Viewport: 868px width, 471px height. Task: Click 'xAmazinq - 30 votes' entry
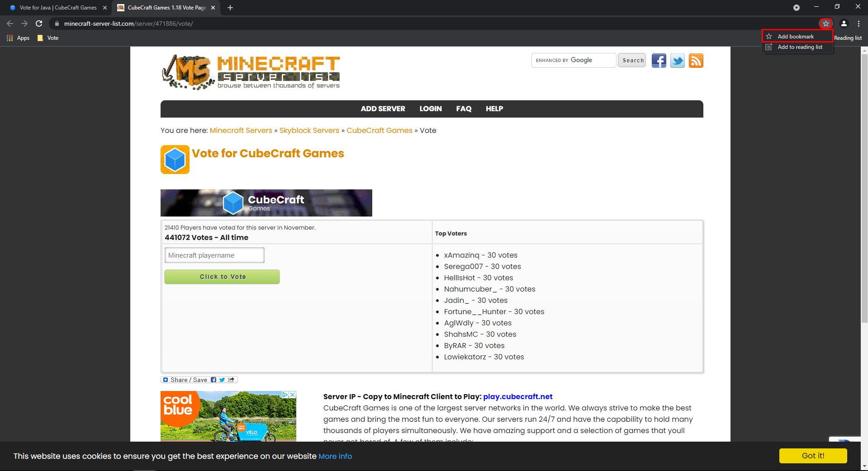(x=481, y=255)
